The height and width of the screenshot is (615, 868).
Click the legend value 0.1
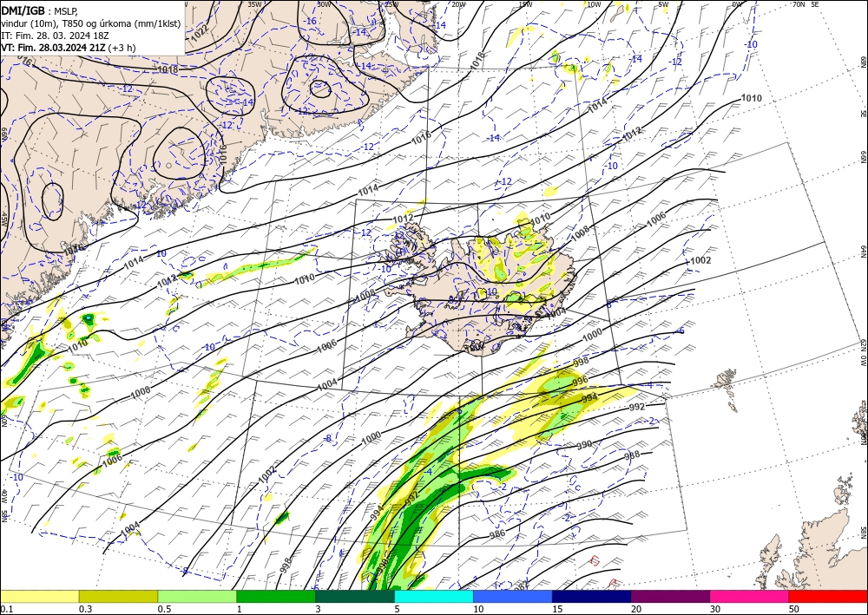click(5, 608)
